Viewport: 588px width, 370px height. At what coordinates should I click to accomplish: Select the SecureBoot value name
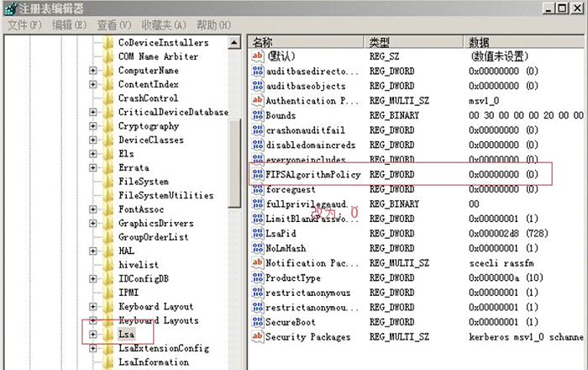click(x=291, y=322)
